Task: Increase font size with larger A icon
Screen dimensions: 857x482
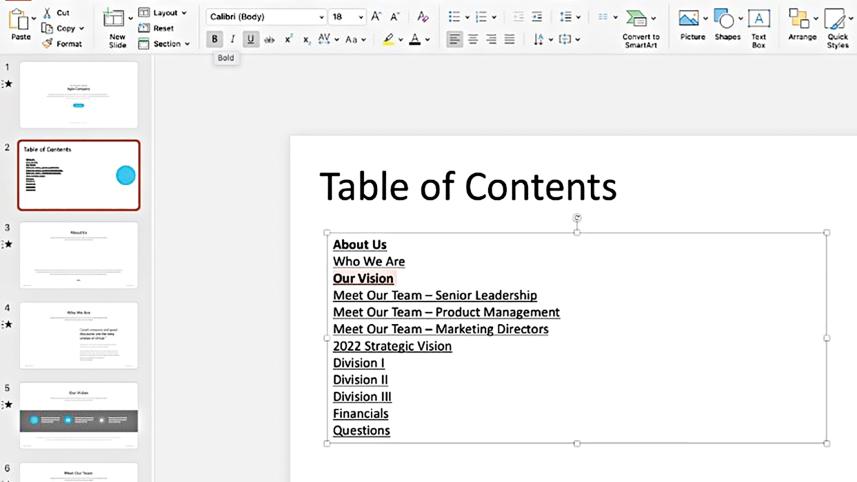Action: click(375, 17)
